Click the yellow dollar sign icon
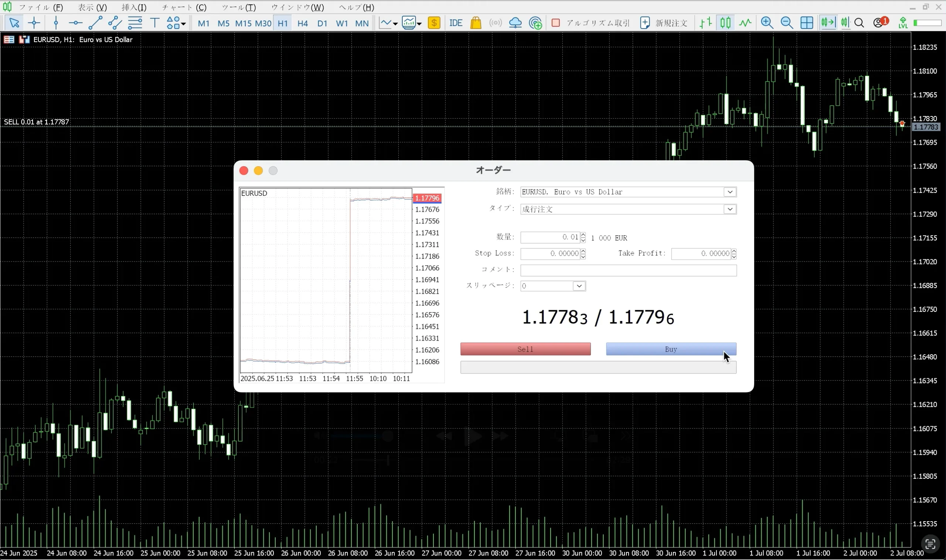Screen dimensions: 946x560 tap(434, 23)
